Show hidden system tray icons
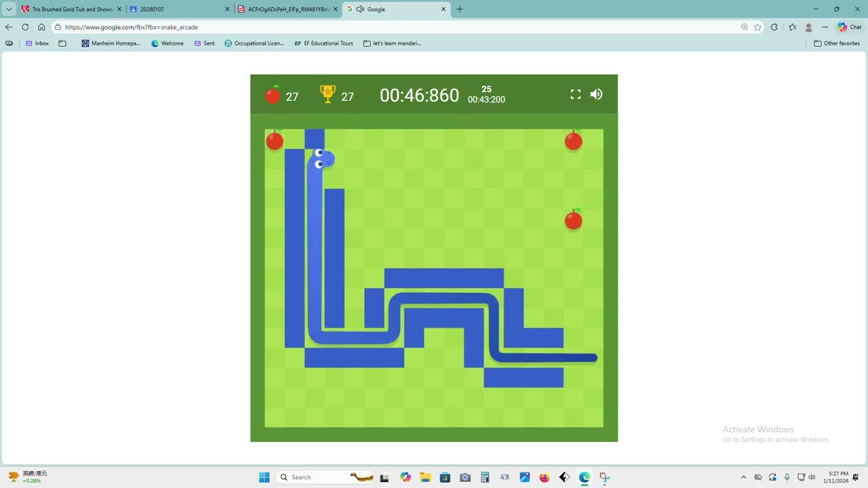This screenshot has height=488, width=868. point(744,477)
